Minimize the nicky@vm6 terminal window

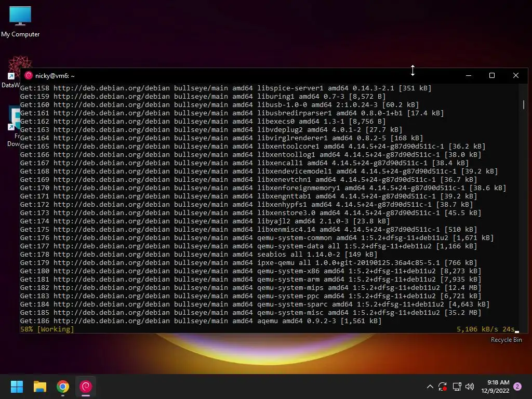(469, 75)
